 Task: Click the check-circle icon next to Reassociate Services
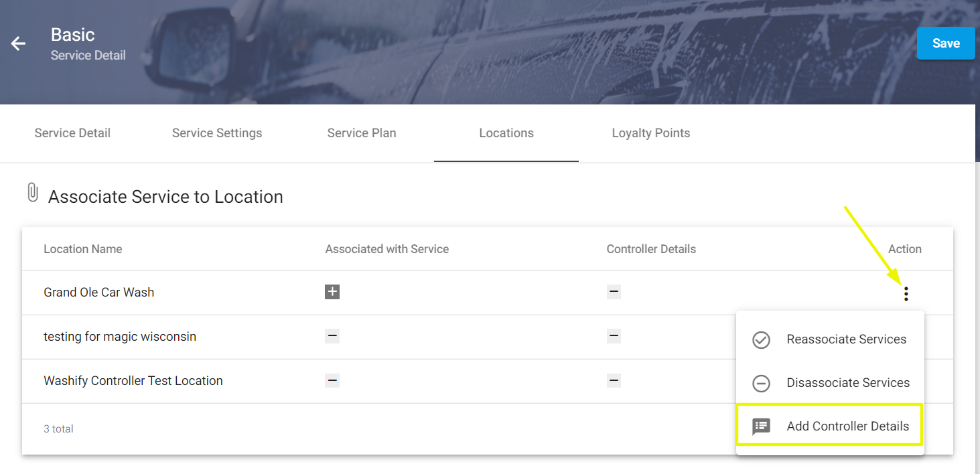[761, 340]
